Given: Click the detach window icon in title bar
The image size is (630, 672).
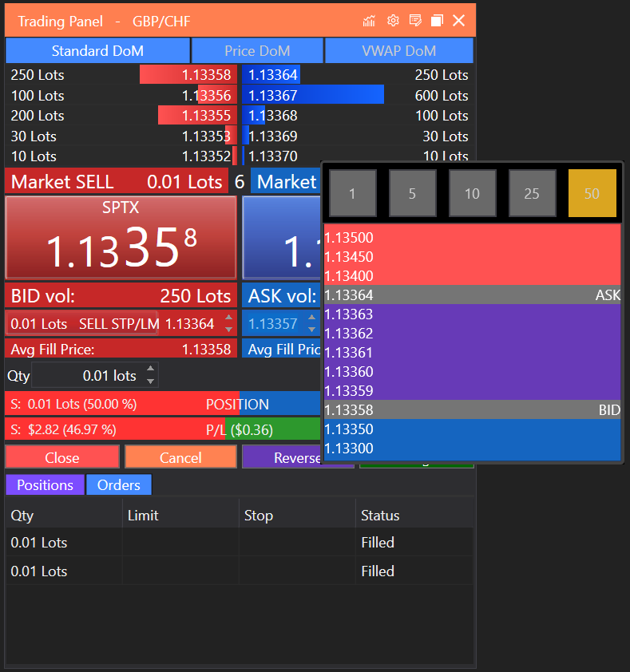Looking at the screenshot, I should point(437,21).
